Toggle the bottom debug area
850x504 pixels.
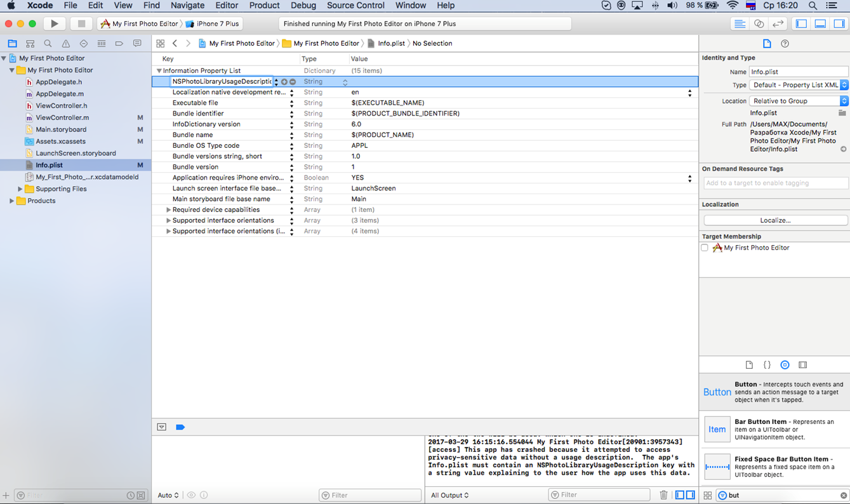point(820,23)
